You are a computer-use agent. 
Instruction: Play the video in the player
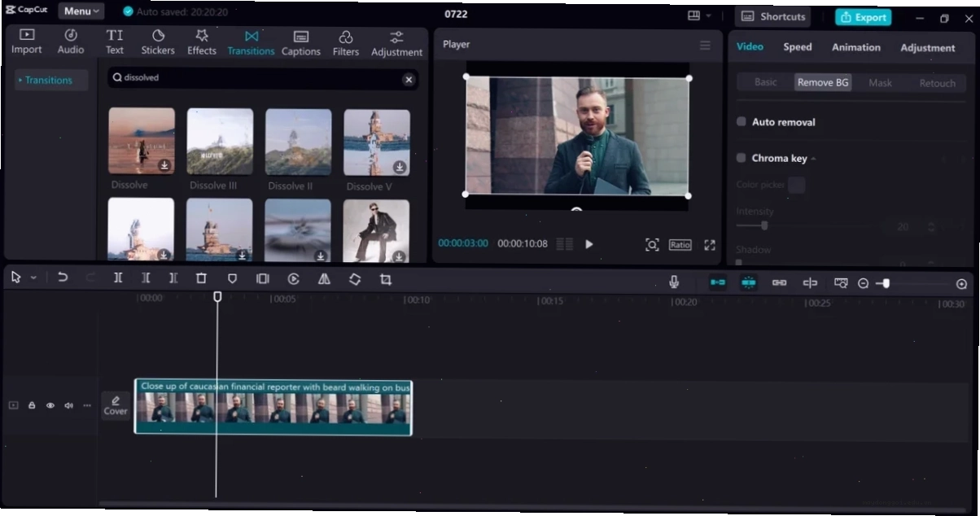click(589, 244)
